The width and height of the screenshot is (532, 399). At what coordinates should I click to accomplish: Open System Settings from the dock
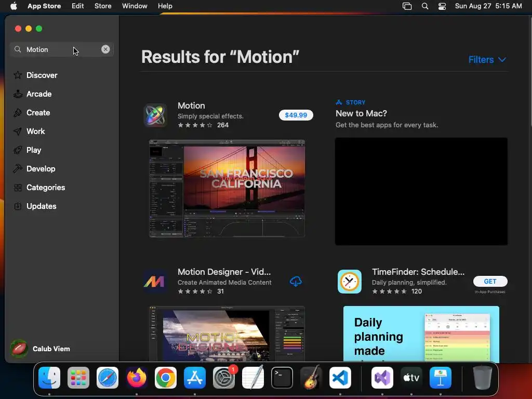tap(224, 378)
